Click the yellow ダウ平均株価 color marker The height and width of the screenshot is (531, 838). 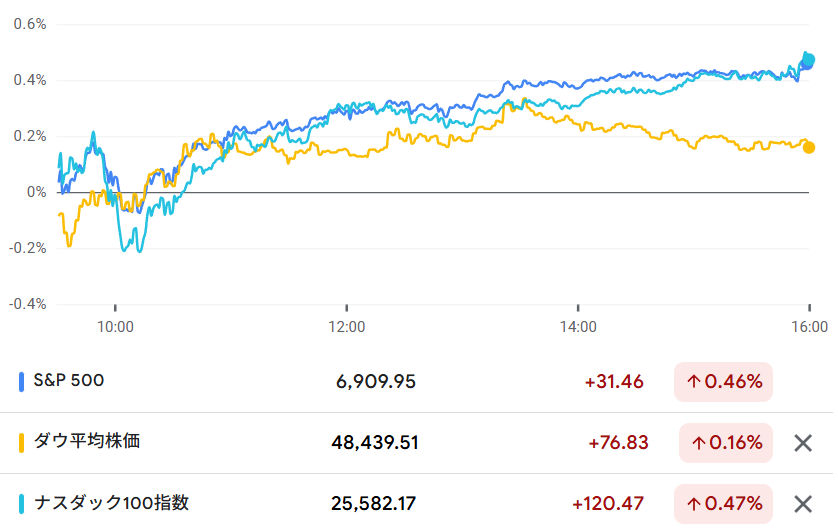tap(22, 443)
